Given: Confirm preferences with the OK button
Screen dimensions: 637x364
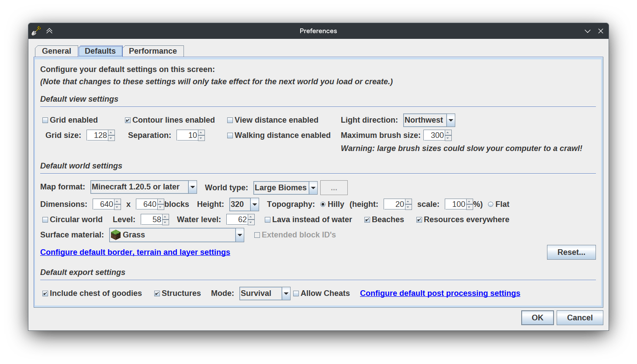Looking at the screenshot, I should [537, 318].
